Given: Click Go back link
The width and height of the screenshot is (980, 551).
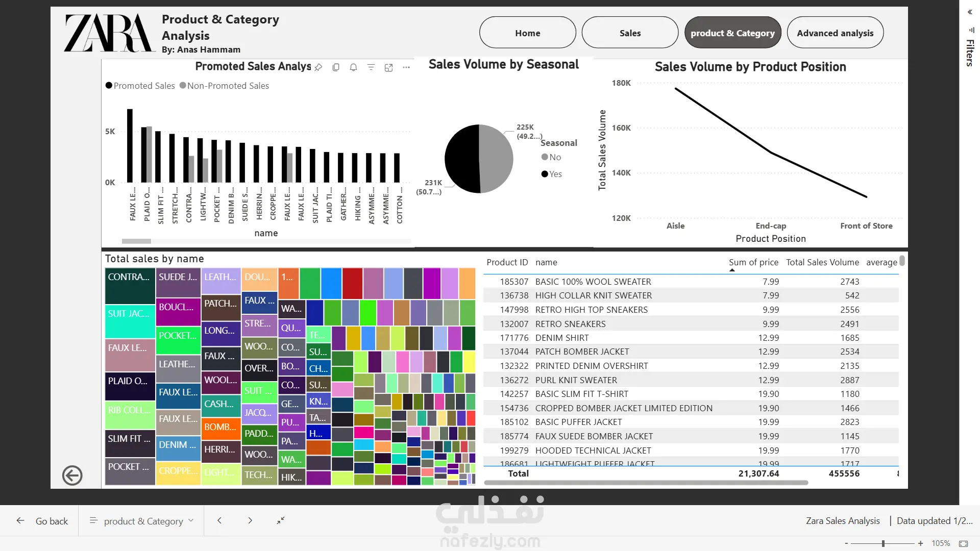Looking at the screenshot, I should (43, 521).
